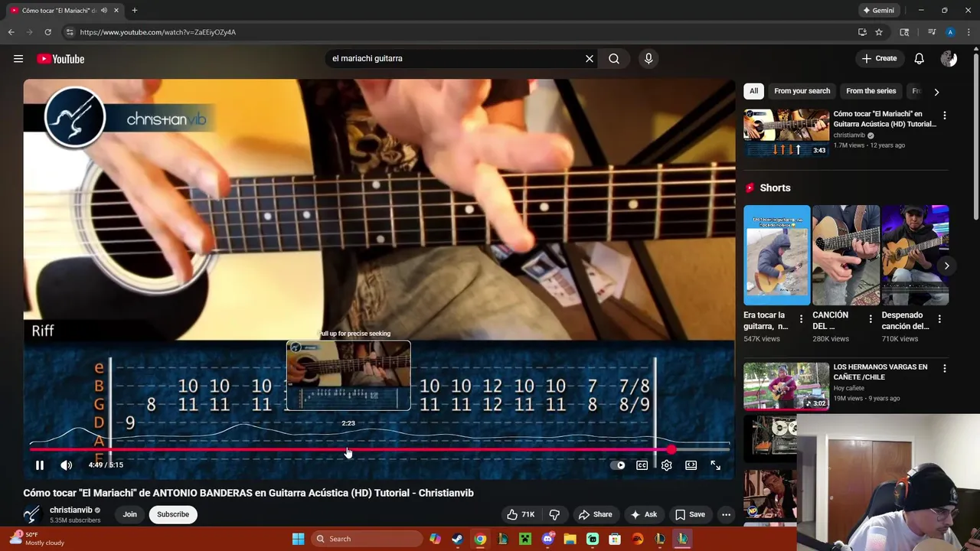
Task: Open YouTube notifications bell
Action: (920, 58)
